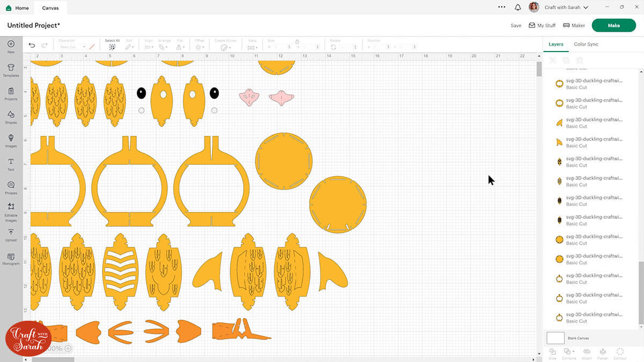Click the green Make button
Screen dimensions: 644x362
[x=613, y=25]
